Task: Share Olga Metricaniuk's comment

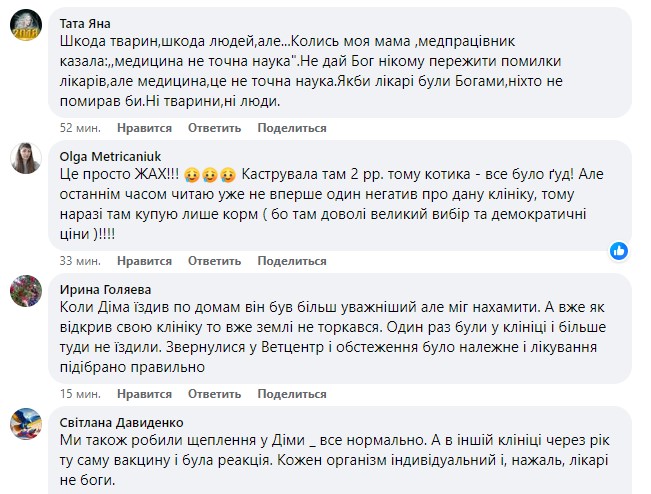Action: click(292, 261)
